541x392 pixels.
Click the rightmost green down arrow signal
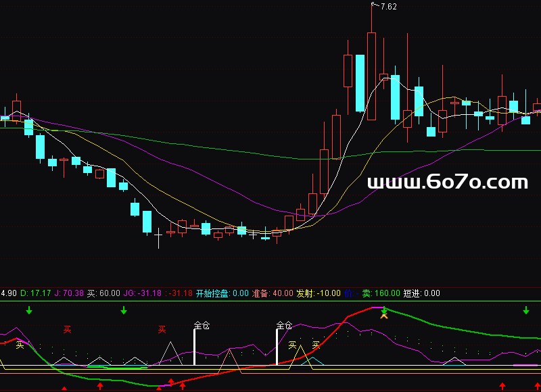[x=526, y=310]
